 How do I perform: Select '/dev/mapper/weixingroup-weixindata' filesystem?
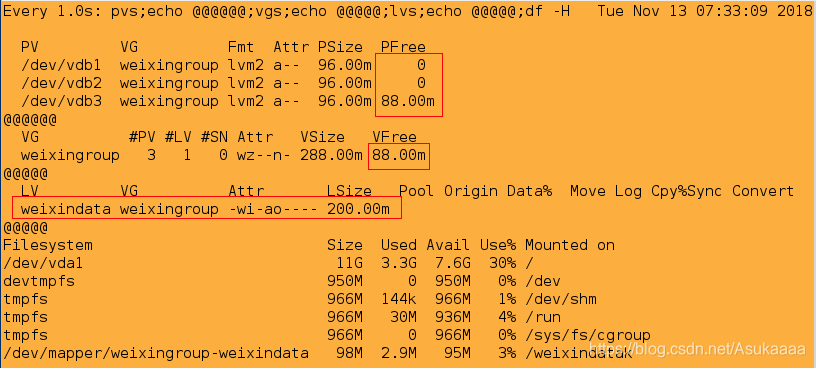tap(156, 353)
